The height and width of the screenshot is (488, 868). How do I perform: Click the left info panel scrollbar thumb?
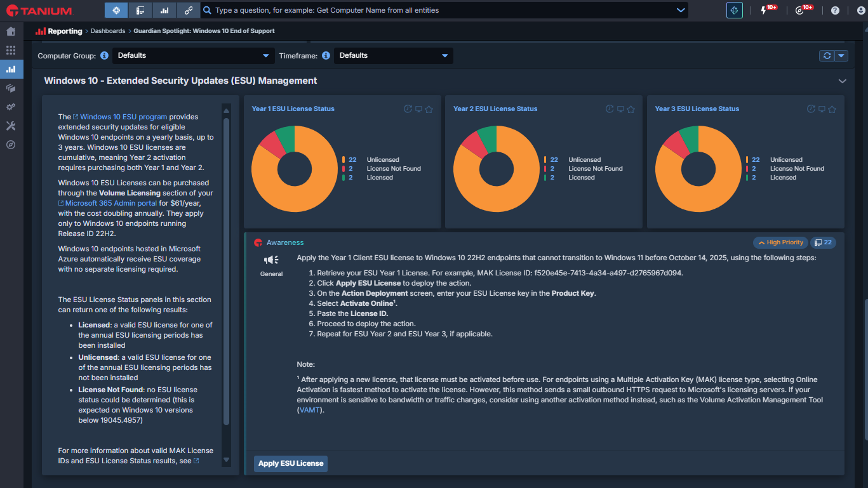[226, 270]
